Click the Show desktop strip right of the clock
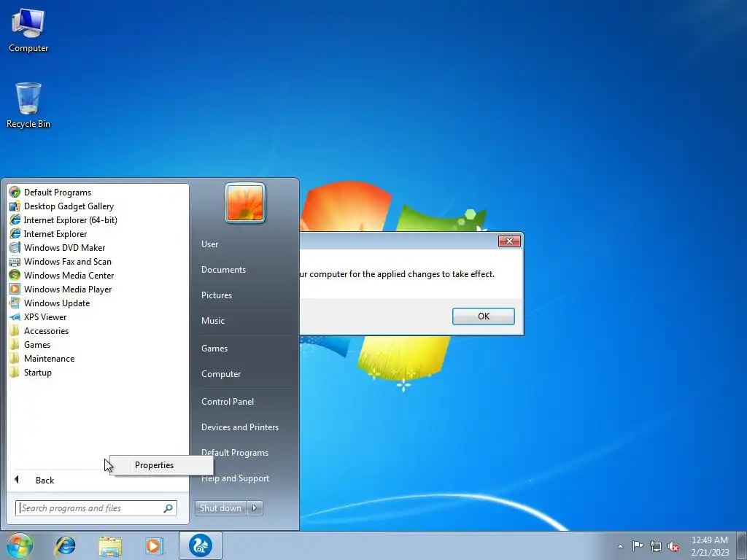The width and height of the screenshot is (747, 560). click(x=742, y=545)
